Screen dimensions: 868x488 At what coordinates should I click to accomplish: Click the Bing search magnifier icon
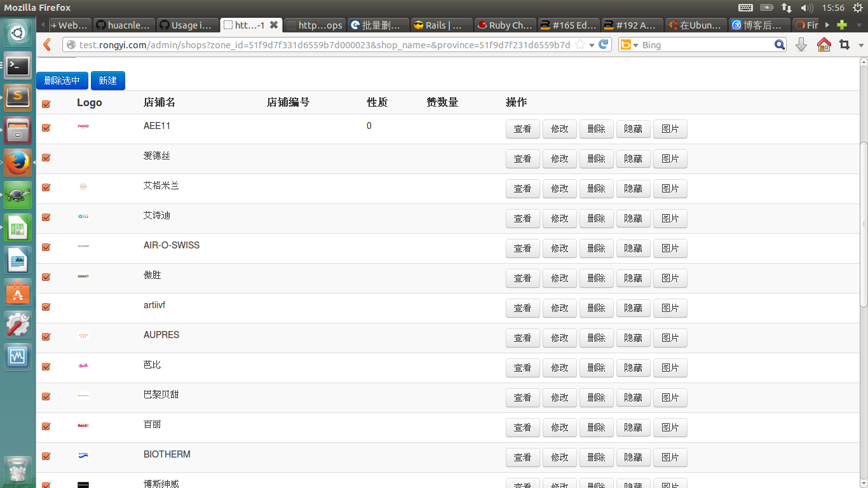[780, 45]
